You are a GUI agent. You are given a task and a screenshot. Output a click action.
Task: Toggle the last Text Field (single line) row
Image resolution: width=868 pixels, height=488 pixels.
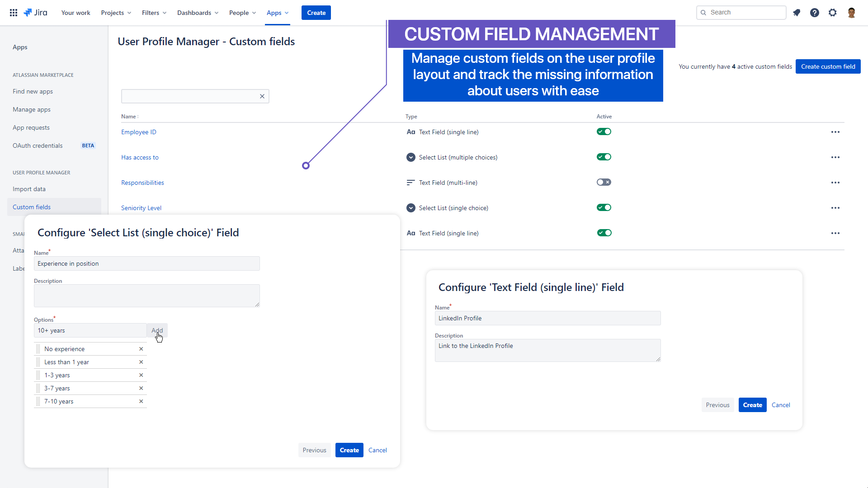coord(604,233)
